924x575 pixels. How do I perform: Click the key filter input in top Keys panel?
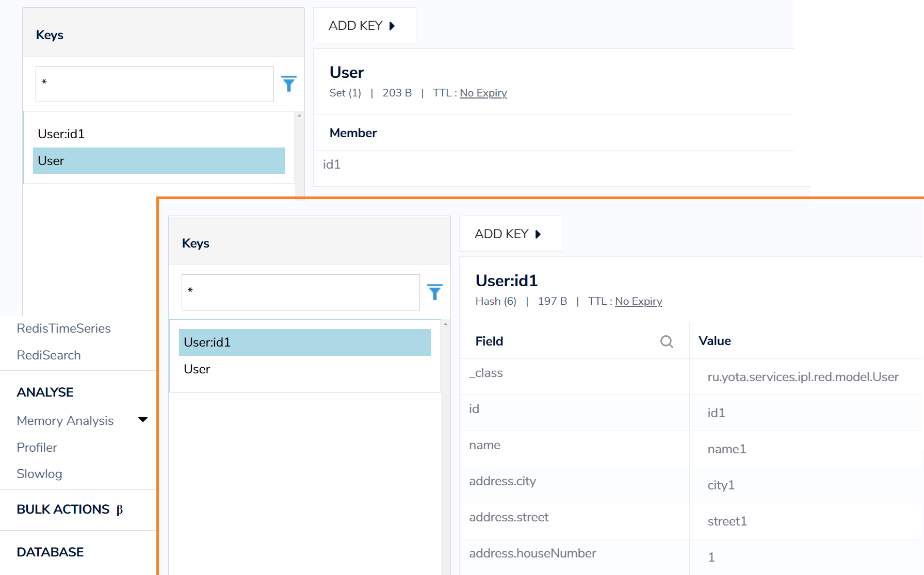[x=154, y=84]
